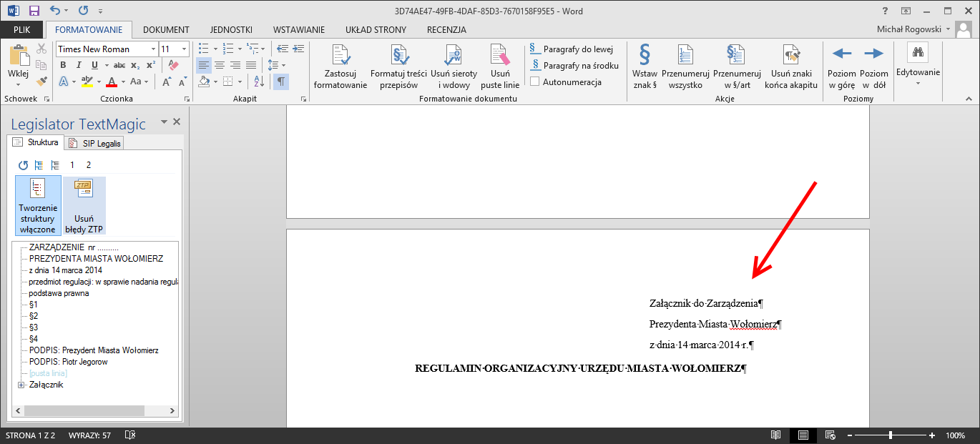Center paragraphs (Paragrafy na środku)
The height and width of the screenshot is (444, 980).
[574, 65]
